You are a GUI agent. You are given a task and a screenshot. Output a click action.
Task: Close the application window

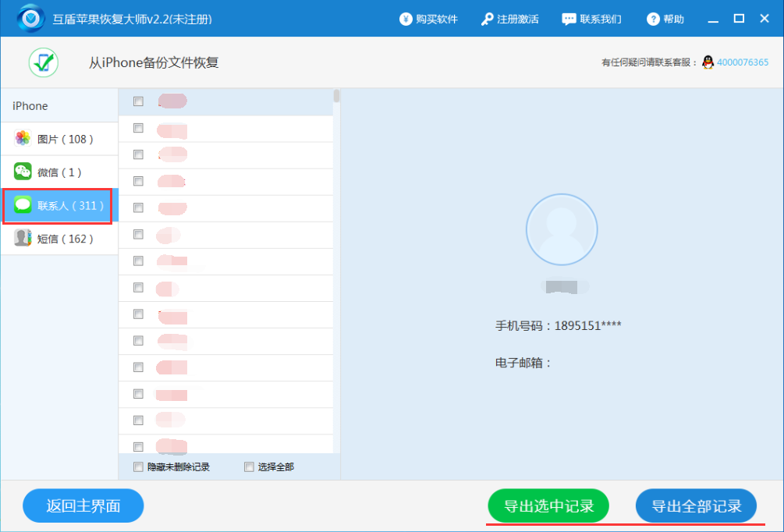tap(764, 19)
